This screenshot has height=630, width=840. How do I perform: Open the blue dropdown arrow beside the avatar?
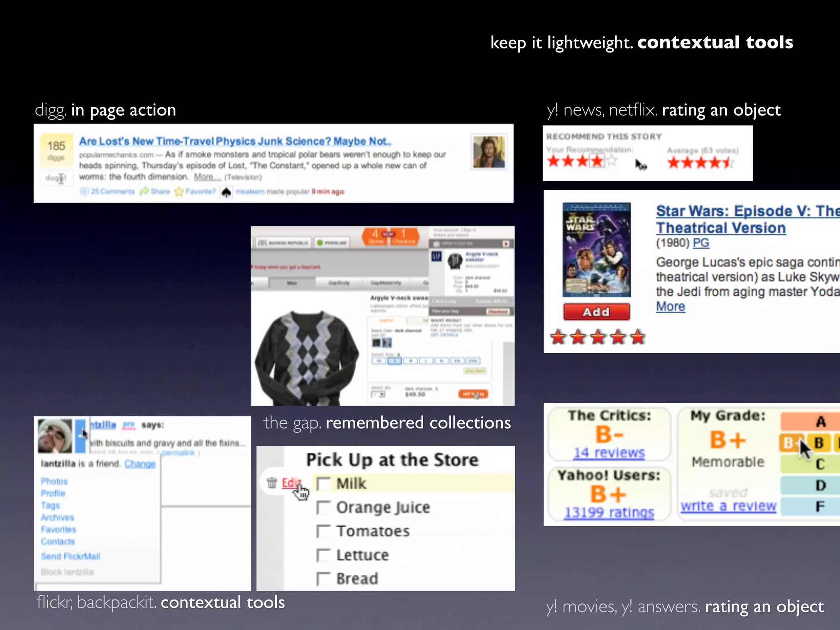80,436
